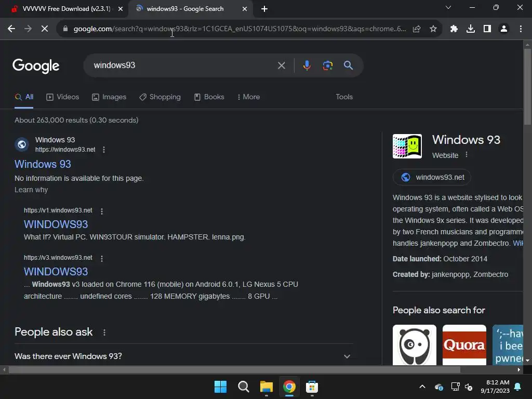Viewport: 532px width, 399px height.
Task: Go back with the browser back arrow
Action: 11,29
